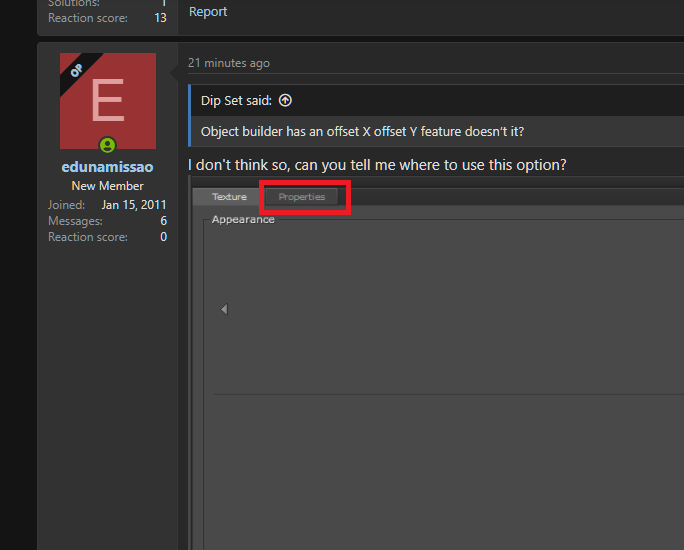Screen dimensions: 684x550
Task: Open edunamissao's red E avatar
Action: [x=108, y=101]
